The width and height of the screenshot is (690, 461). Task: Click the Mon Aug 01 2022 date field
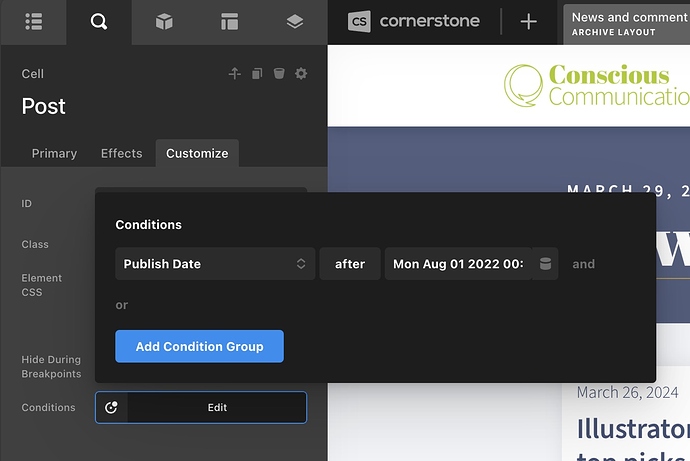coord(458,264)
